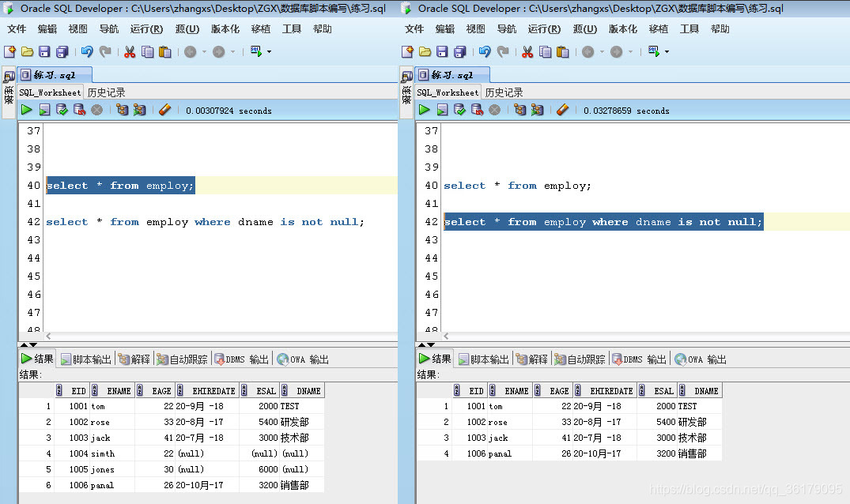850x504 pixels.
Task: Click horizontal scrollbar left arrow in left editor
Action: [x=49, y=337]
